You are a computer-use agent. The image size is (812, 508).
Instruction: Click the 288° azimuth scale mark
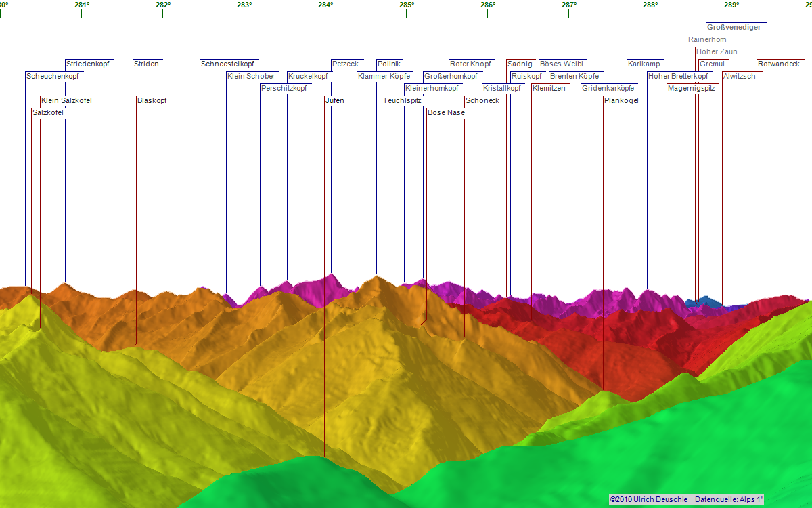(x=650, y=5)
